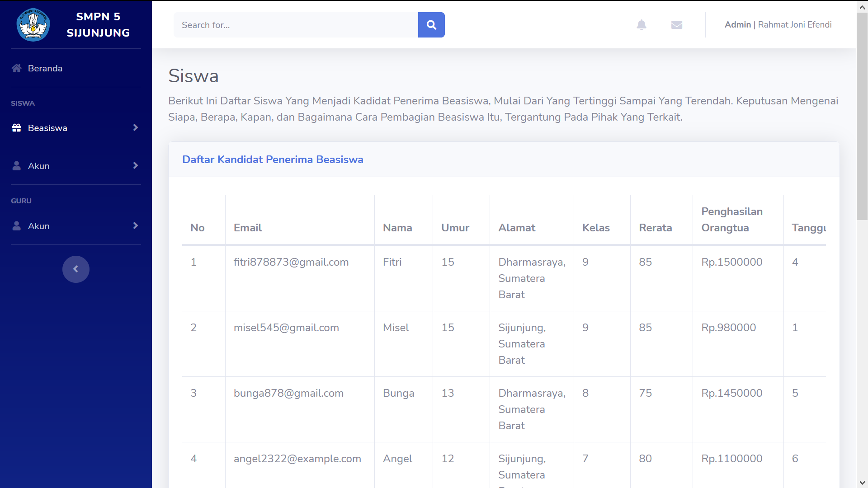The height and width of the screenshot is (488, 868).
Task: Click the page vertical scrollbar thumb
Action: tap(862, 115)
